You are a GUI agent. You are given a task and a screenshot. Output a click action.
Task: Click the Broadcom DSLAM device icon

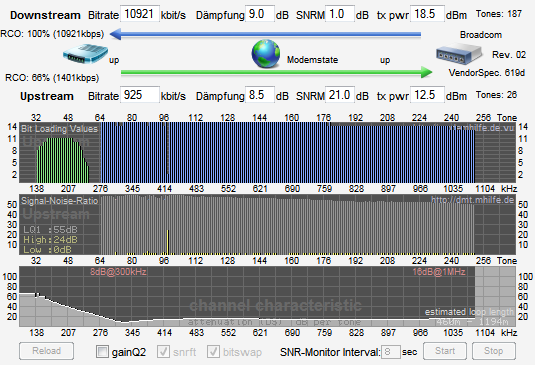coord(459,55)
